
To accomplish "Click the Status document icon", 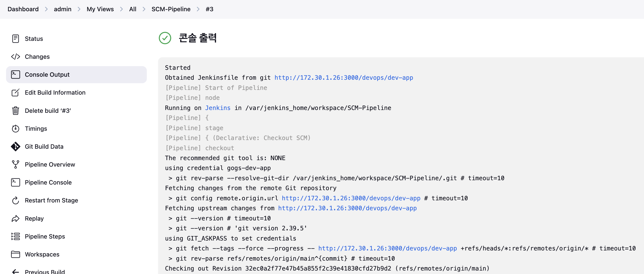I will [x=16, y=39].
